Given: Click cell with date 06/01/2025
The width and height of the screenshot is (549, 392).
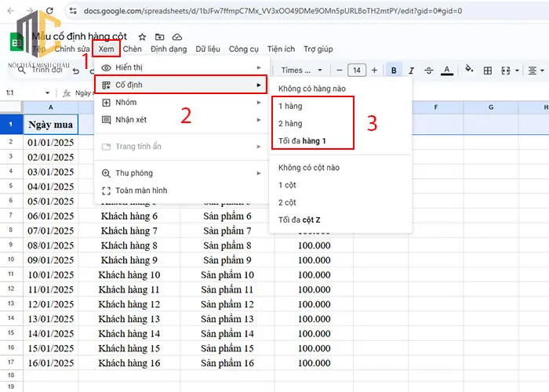Looking at the screenshot, I should pos(51,216).
